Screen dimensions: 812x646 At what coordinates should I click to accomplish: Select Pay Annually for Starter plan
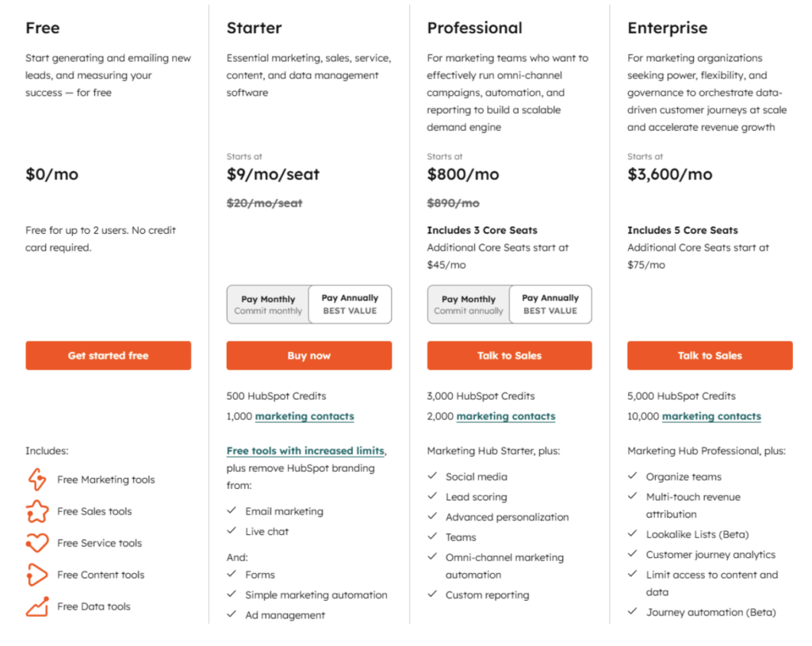click(350, 304)
